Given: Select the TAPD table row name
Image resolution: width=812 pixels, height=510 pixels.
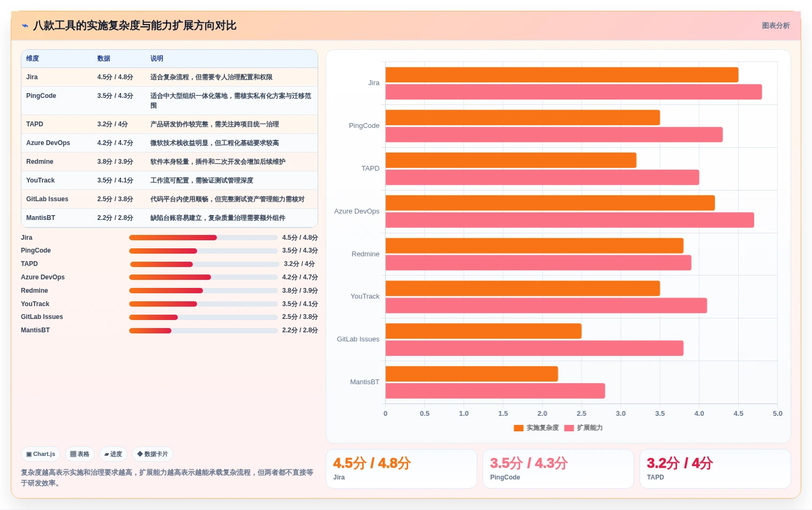Looking at the screenshot, I should point(35,124).
